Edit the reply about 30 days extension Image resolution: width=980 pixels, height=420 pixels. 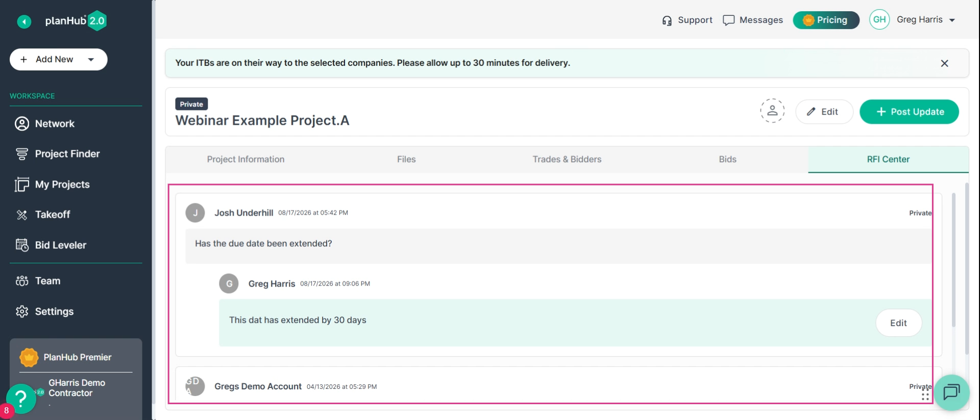pyautogui.click(x=898, y=323)
